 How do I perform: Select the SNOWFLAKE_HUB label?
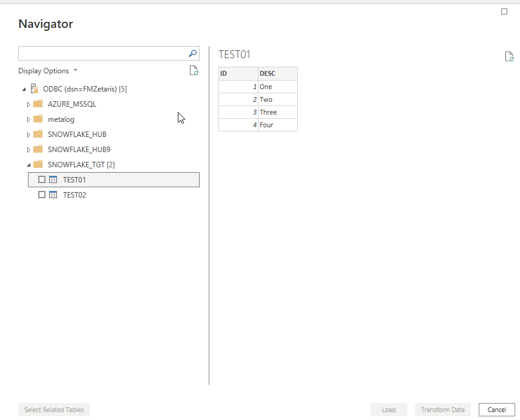(77, 134)
